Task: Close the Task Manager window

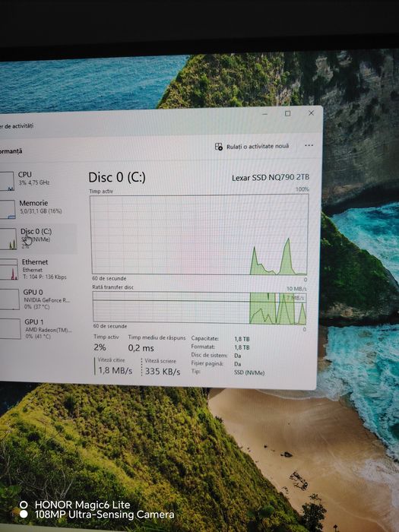Action: (x=311, y=113)
